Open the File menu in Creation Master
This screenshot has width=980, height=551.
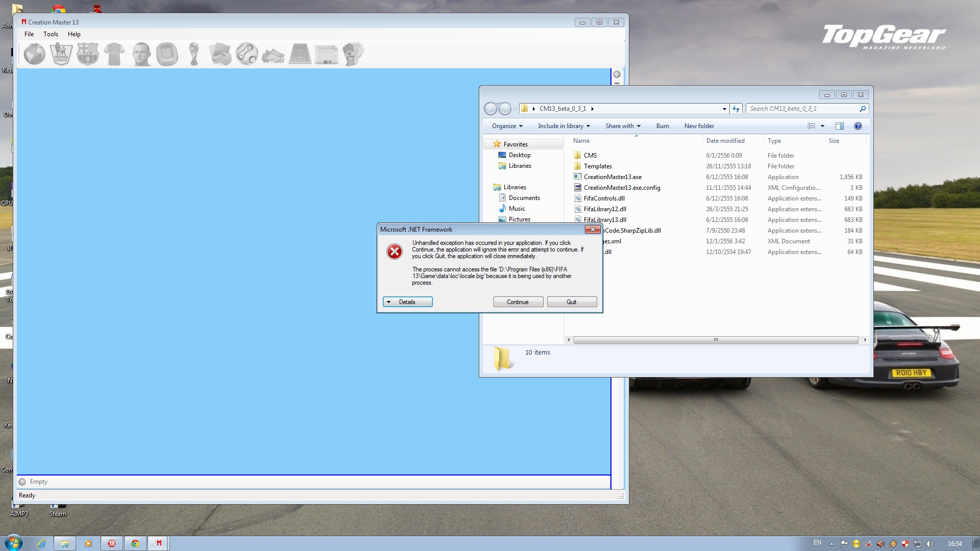tap(29, 34)
